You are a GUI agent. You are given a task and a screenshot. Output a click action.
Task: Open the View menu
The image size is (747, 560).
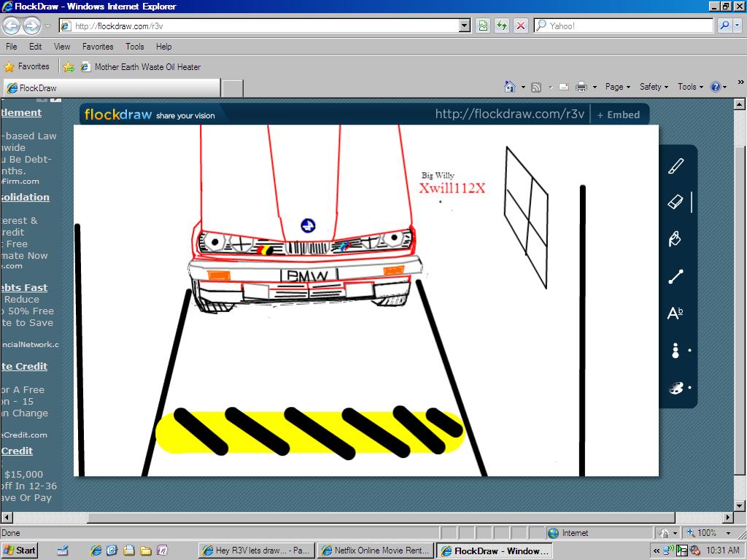click(x=62, y=47)
